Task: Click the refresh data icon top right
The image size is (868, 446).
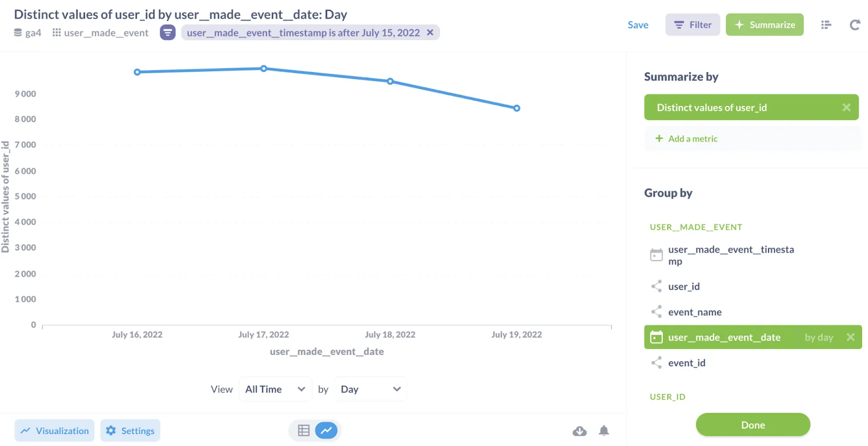Action: tap(855, 24)
